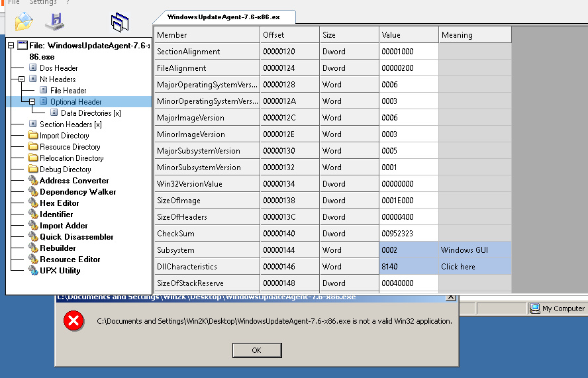
Task: Open Section Headers [x] tree item
Action: point(70,124)
